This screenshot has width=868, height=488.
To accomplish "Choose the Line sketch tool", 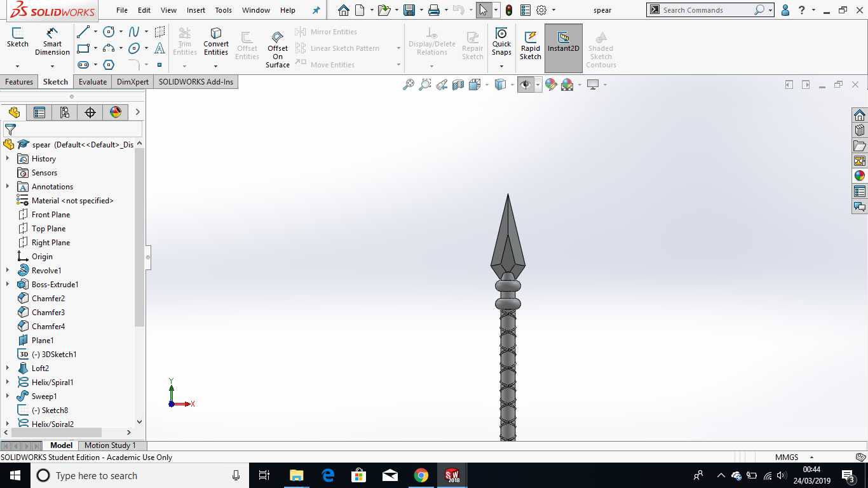I will click(83, 32).
